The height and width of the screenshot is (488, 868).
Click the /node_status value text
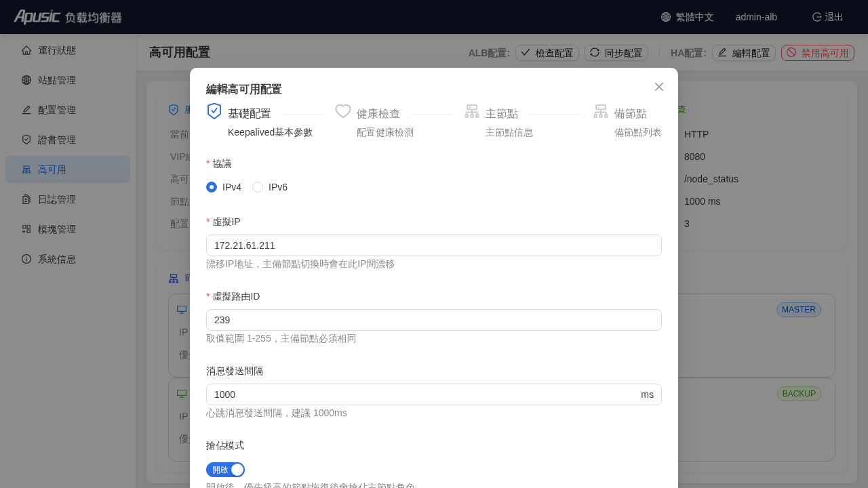point(711,179)
